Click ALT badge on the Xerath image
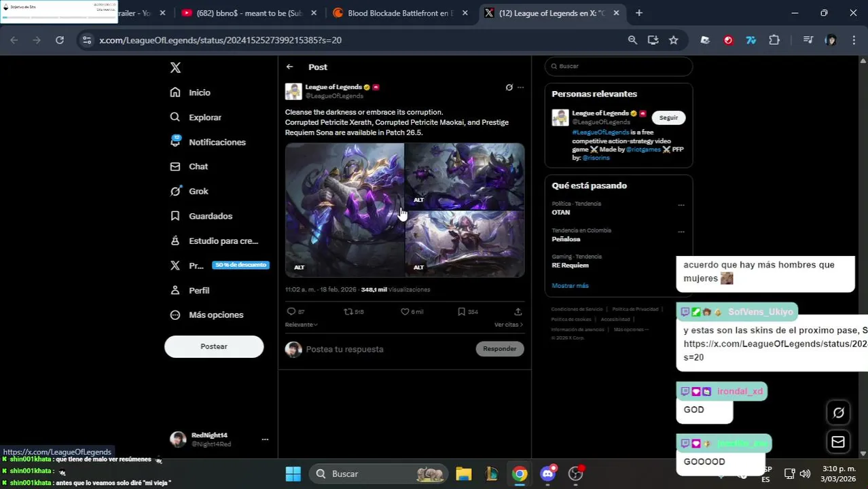 click(299, 268)
